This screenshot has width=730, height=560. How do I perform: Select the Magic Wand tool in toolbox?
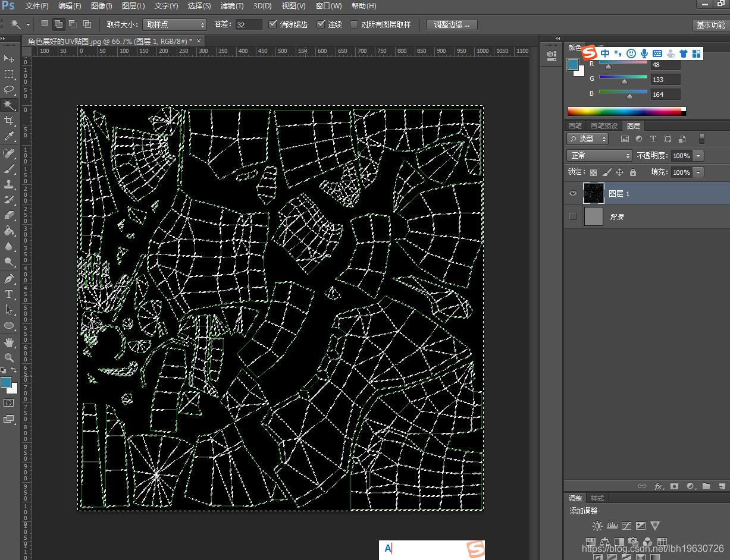9,105
